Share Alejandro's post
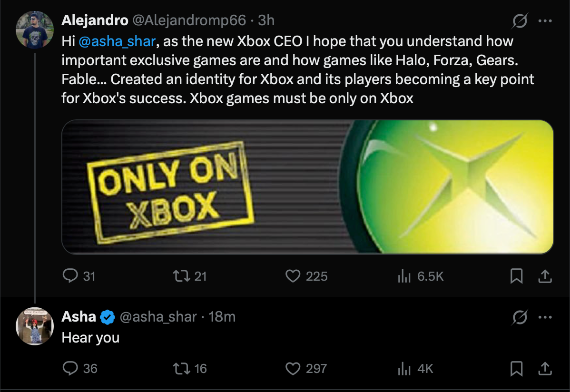 click(545, 276)
